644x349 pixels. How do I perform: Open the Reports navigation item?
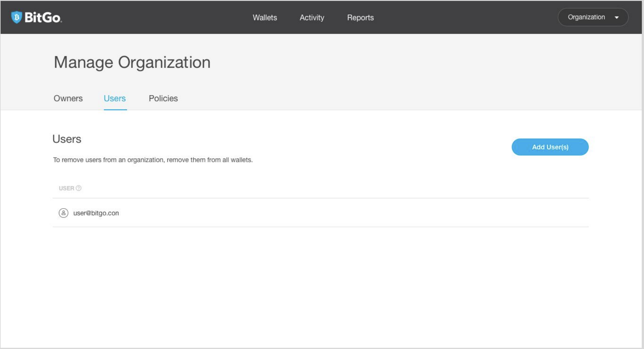point(360,17)
